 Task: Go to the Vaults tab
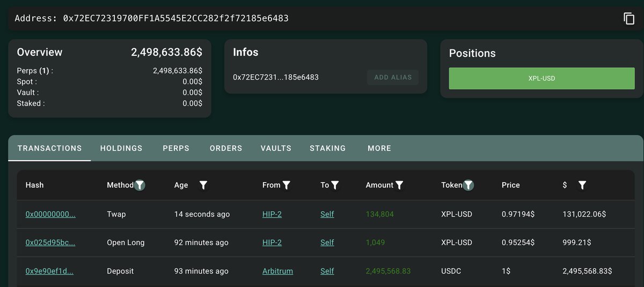(x=276, y=148)
